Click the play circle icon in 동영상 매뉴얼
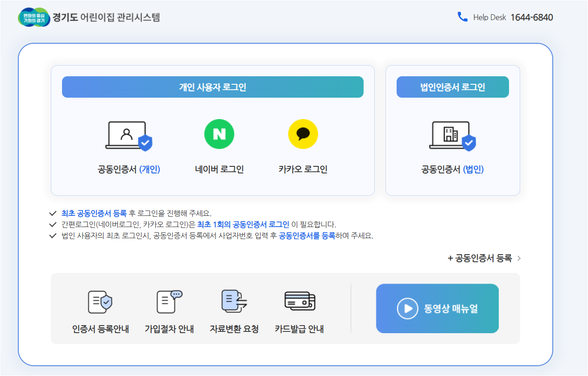This screenshot has width=588, height=376. pyautogui.click(x=407, y=309)
